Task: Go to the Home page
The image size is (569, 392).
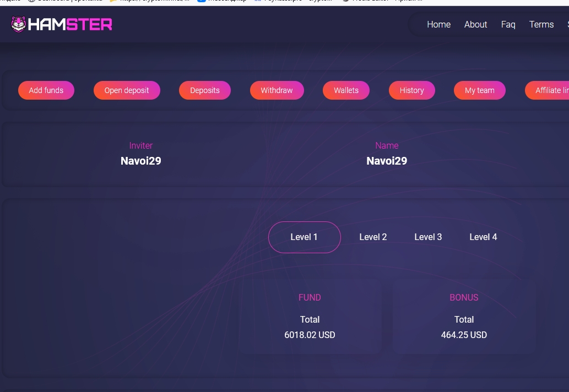Action: (438, 24)
